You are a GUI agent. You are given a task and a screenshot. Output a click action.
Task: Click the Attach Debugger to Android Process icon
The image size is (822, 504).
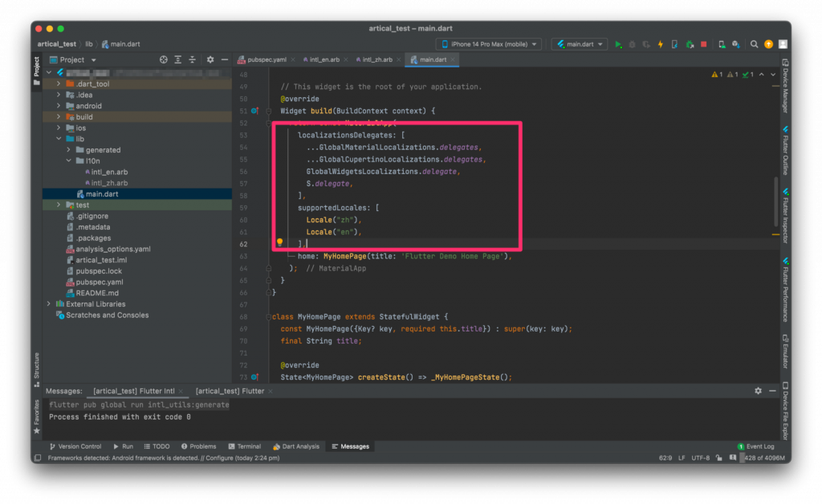point(690,44)
